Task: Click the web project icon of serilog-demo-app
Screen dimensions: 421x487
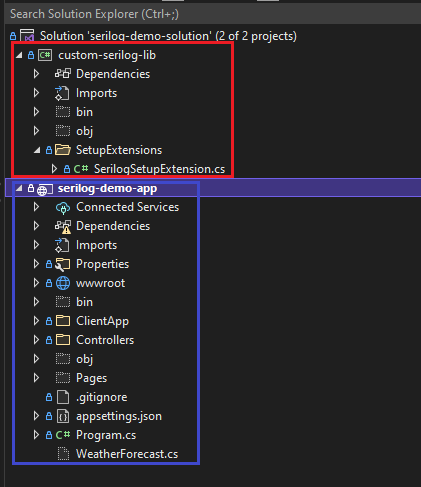Action: [x=45, y=189]
